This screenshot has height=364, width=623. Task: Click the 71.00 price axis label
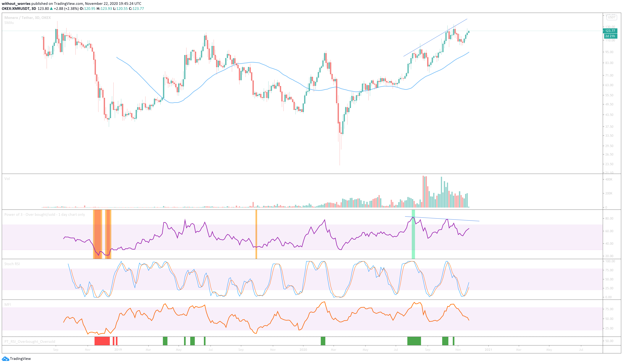pos(609,75)
